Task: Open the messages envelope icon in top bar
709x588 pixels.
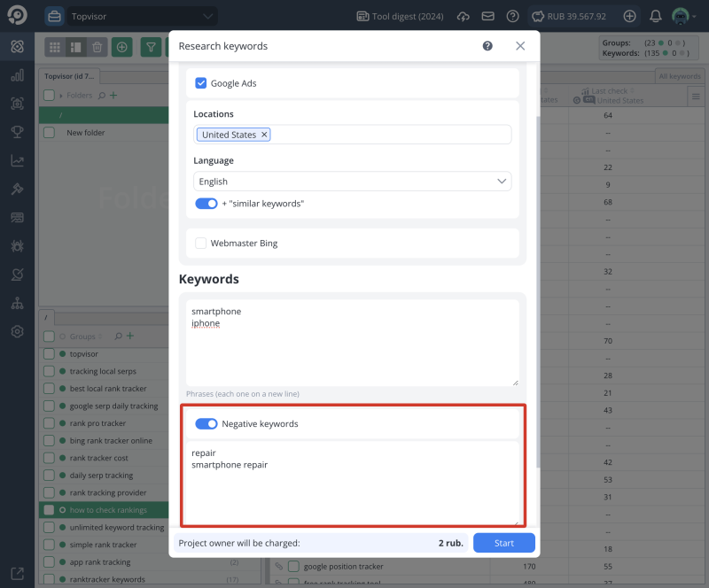Action: (487, 15)
